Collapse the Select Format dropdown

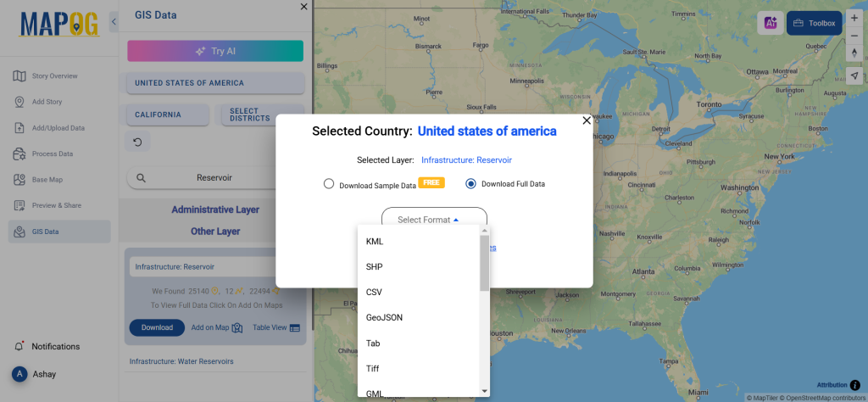tap(434, 220)
